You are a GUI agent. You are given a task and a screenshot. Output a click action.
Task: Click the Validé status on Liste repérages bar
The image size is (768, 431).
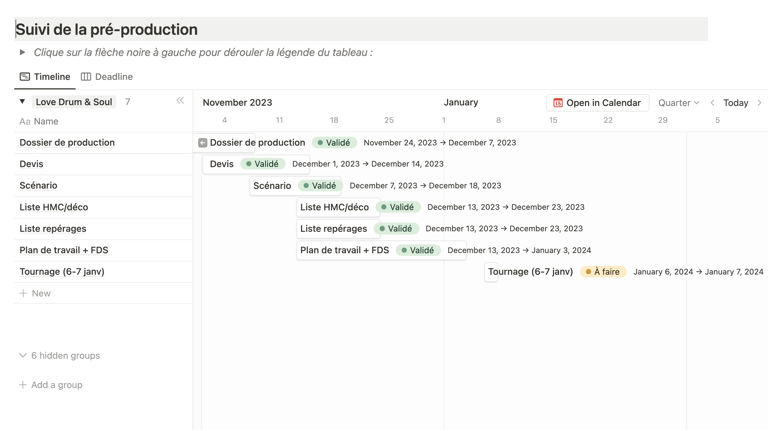396,229
